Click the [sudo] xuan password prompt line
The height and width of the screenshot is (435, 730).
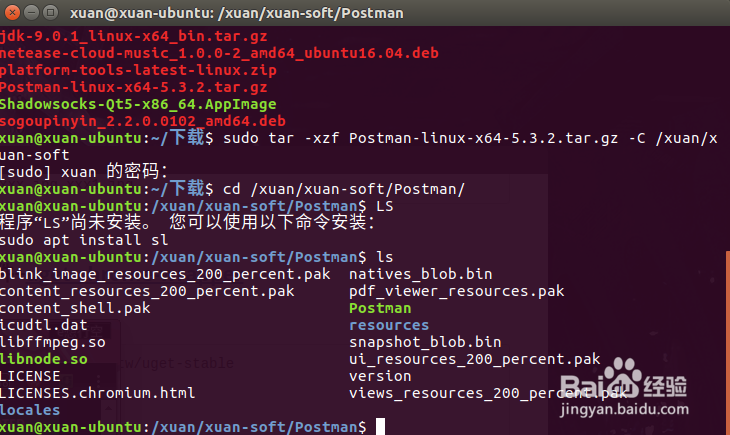tap(84, 172)
